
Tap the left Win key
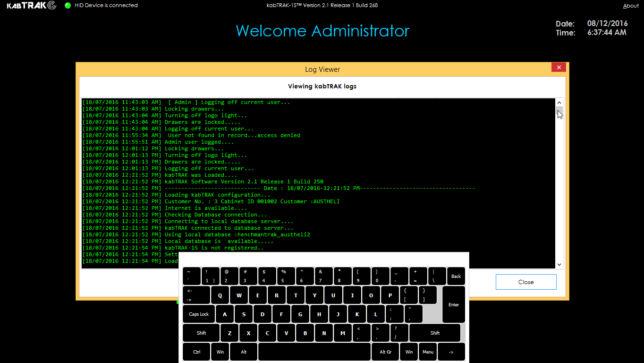point(220,352)
